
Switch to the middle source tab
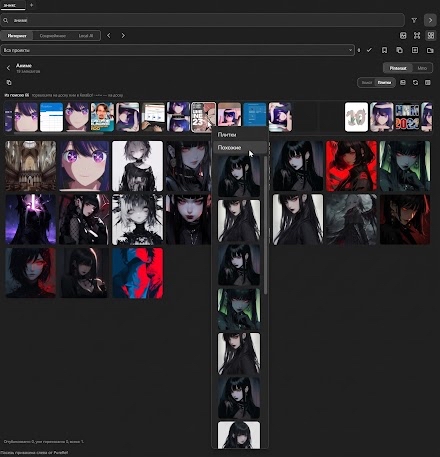coord(52,35)
